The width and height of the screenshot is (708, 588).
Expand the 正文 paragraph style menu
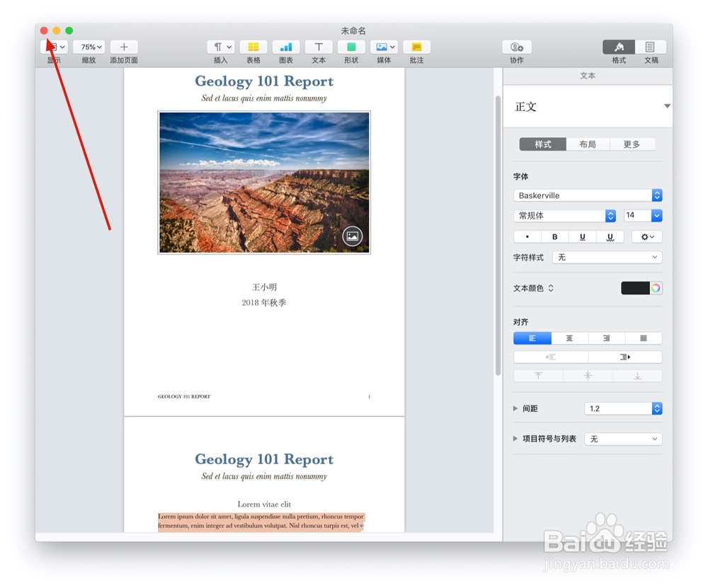(667, 106)
